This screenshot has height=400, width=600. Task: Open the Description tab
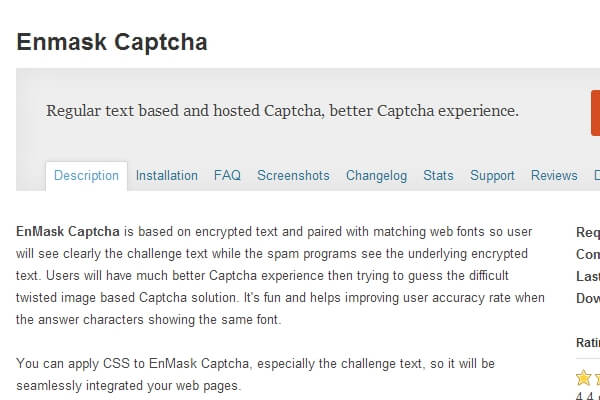click(x=86, y=175)
